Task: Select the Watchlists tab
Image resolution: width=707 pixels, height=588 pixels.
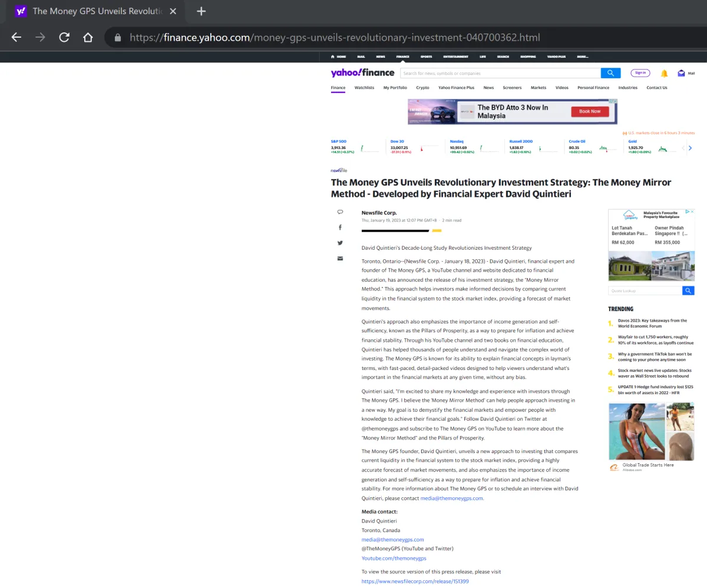Action: pyautogui.click(x=364, y=88)
